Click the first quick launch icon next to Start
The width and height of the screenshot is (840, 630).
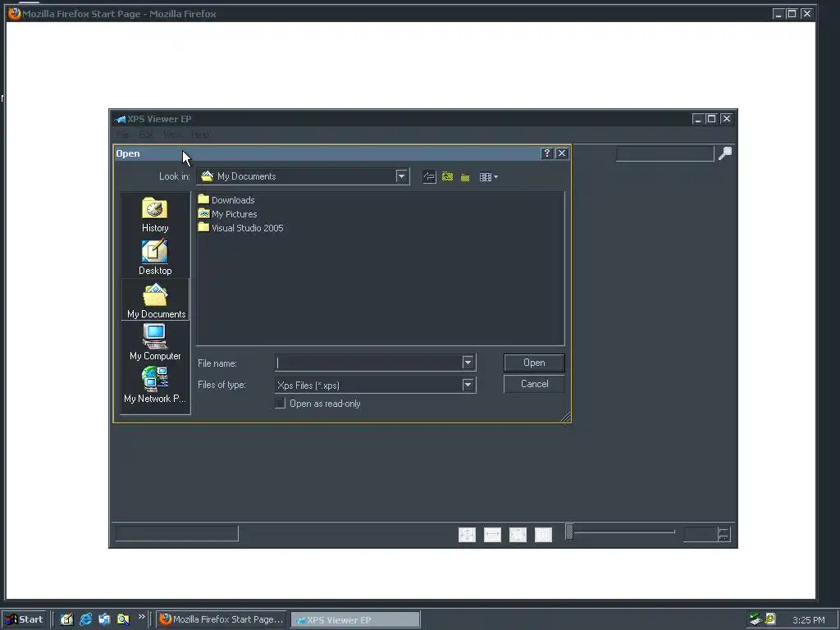[x=66, y=619]
